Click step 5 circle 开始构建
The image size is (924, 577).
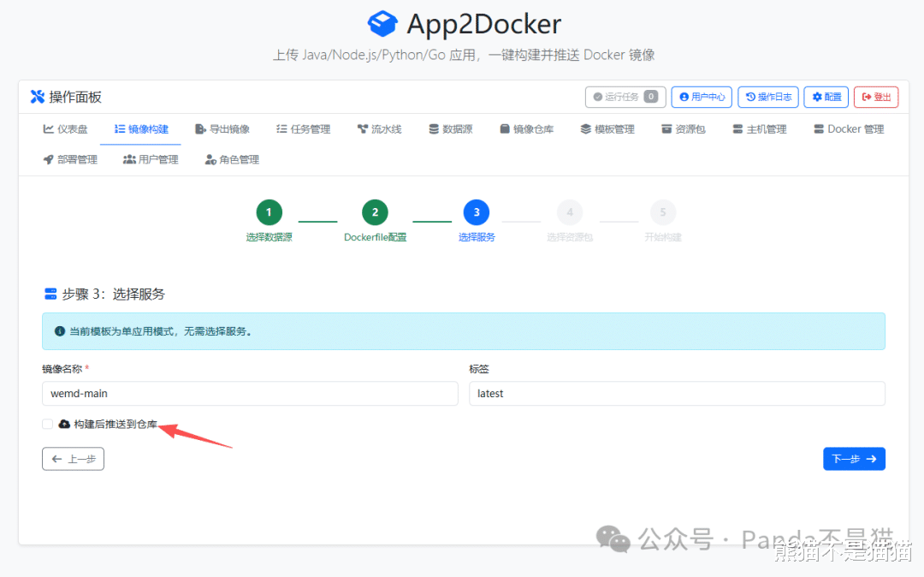tap(662, 212)
